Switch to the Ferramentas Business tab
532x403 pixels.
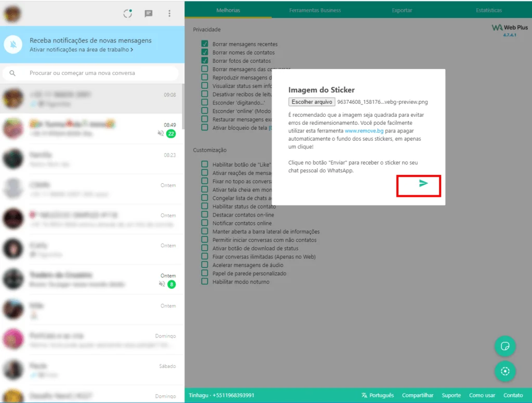coord(315,10)
